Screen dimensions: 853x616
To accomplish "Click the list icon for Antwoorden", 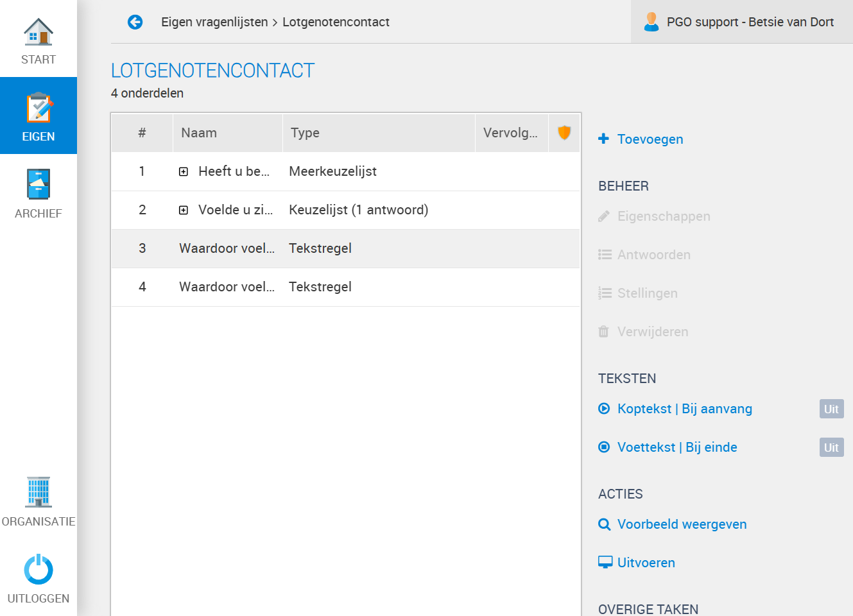I will [x=605, y=255].
